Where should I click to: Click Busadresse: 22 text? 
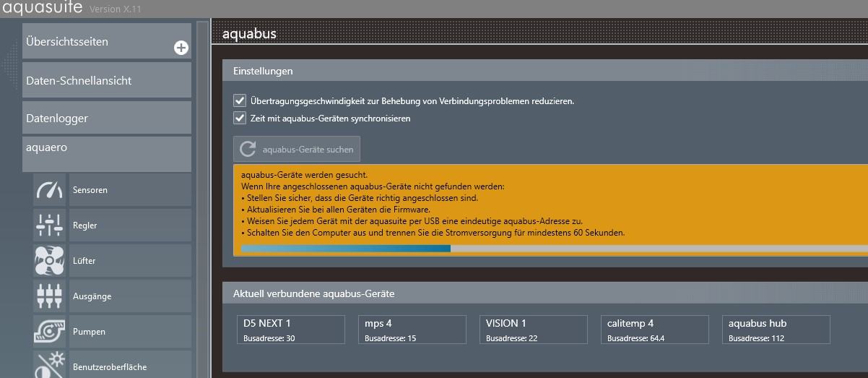pyautogui.click(x=512, y=338)
